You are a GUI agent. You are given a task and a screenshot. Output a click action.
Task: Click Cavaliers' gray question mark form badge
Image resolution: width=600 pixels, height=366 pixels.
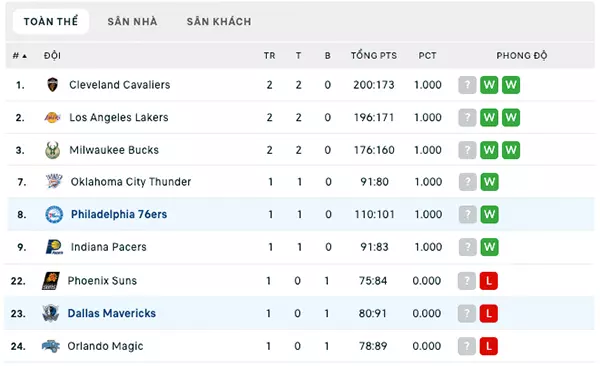click(x=467, y=85)
